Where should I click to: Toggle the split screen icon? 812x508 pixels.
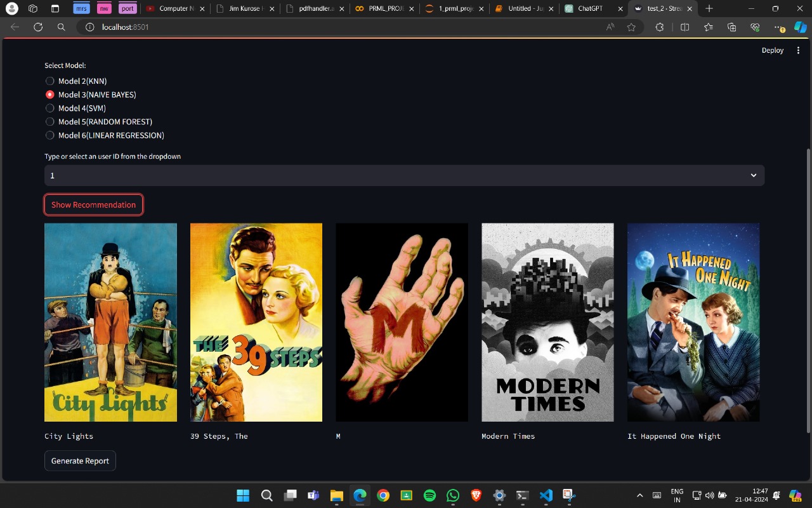[x=684, y=27]
